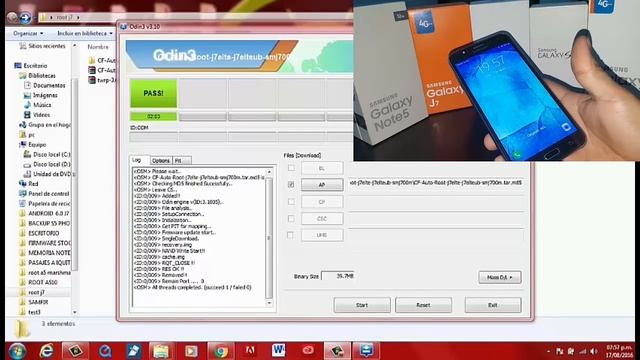Screen dimensions: 640x360
Task: Open Google Chrome from taskbar
Action: pyautogui.click(x=221, y=351)
